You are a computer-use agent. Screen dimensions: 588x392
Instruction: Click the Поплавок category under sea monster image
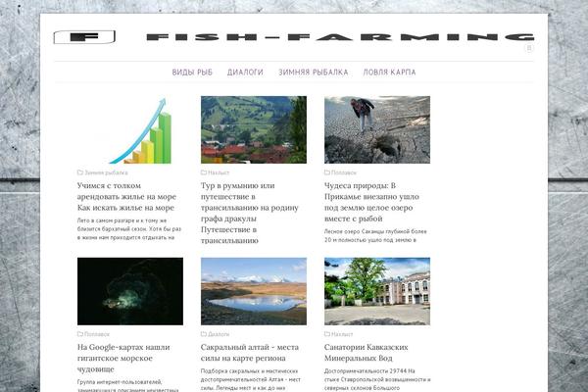(97, 334)
